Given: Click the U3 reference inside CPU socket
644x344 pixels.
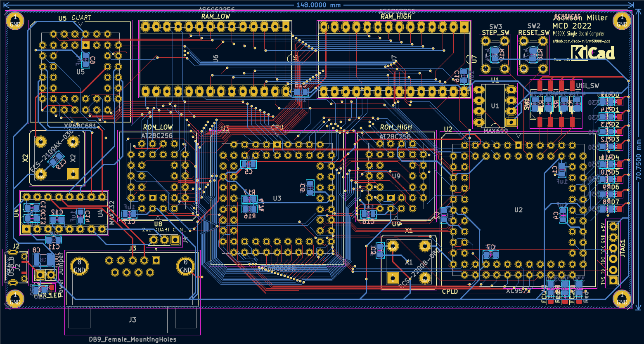Looking at the screenshot, I should click(x=277, y=198).
